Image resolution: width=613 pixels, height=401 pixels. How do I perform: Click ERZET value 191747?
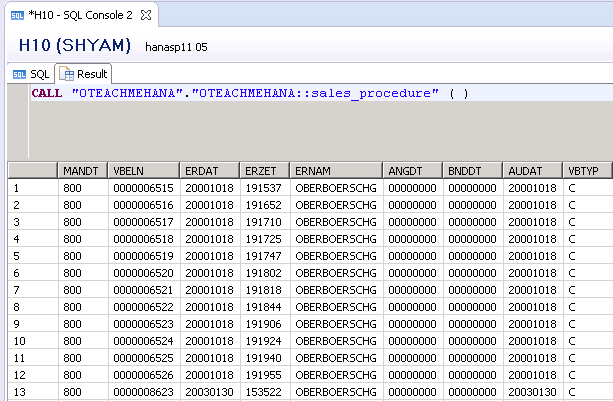coord(263,256)
